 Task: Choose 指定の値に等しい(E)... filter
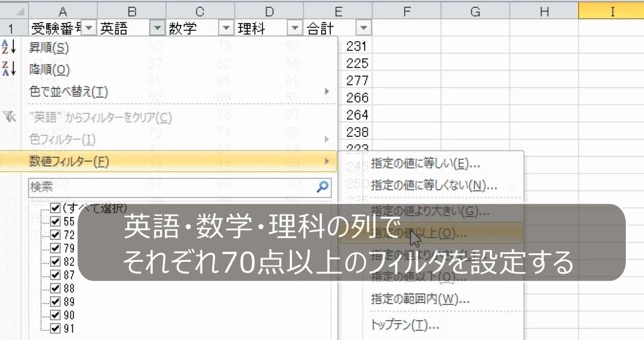[425, 164]
